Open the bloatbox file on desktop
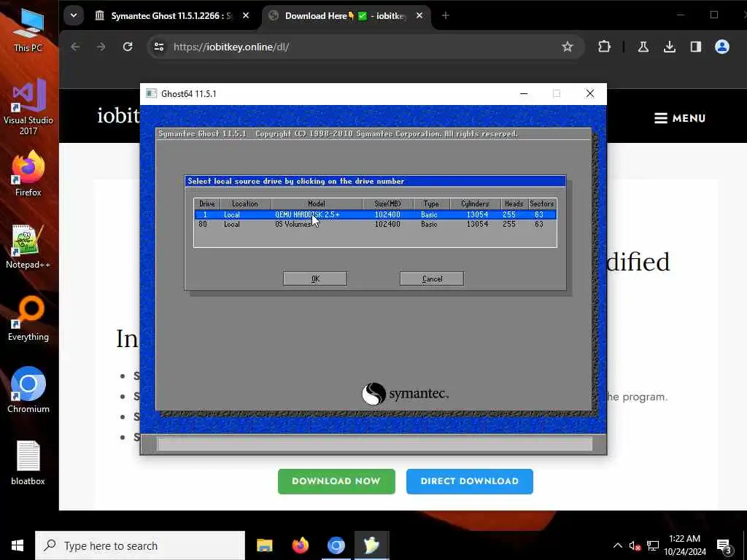This screenshot has width=747, height=560. [28, 463]
